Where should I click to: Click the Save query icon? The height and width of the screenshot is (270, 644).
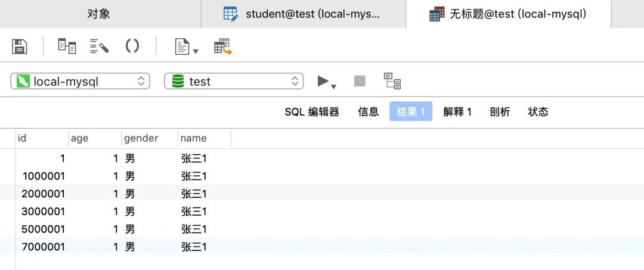click(20, 46)
